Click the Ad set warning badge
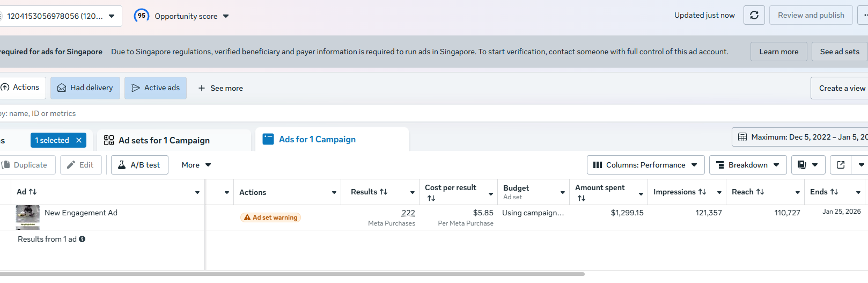 (271, 217)
